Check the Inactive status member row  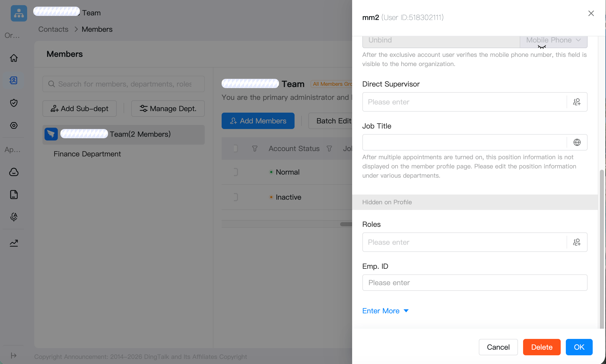236,197
